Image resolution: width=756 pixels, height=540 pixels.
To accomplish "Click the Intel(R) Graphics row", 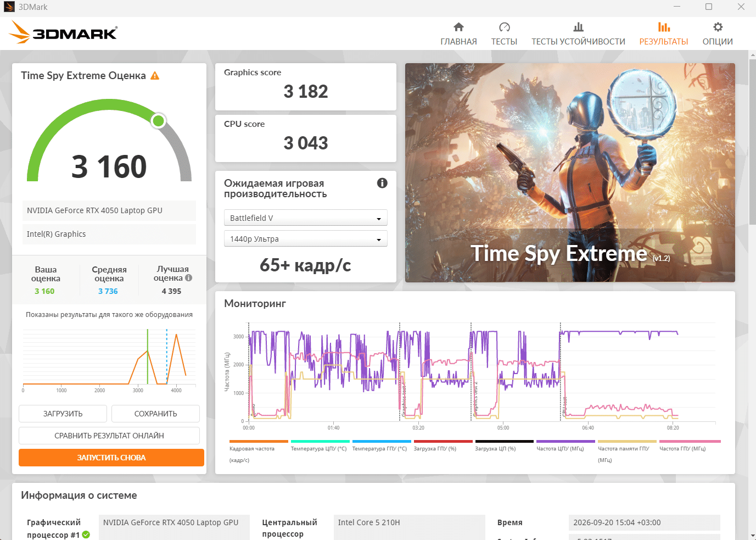I will (x=109, y=234).
